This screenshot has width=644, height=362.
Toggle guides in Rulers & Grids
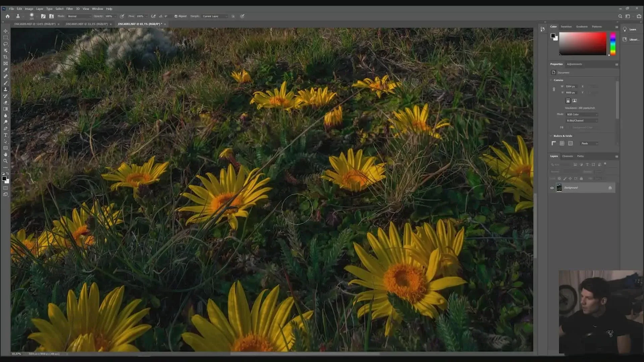[570, 143]
